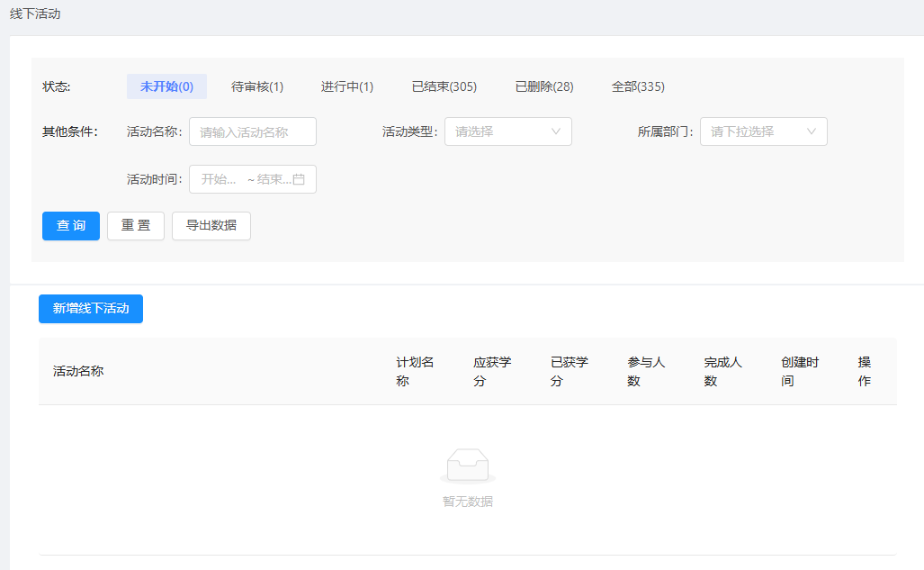Switch to 待审核(1) status filter
924x570 pixels.
[x=257, y=86]
